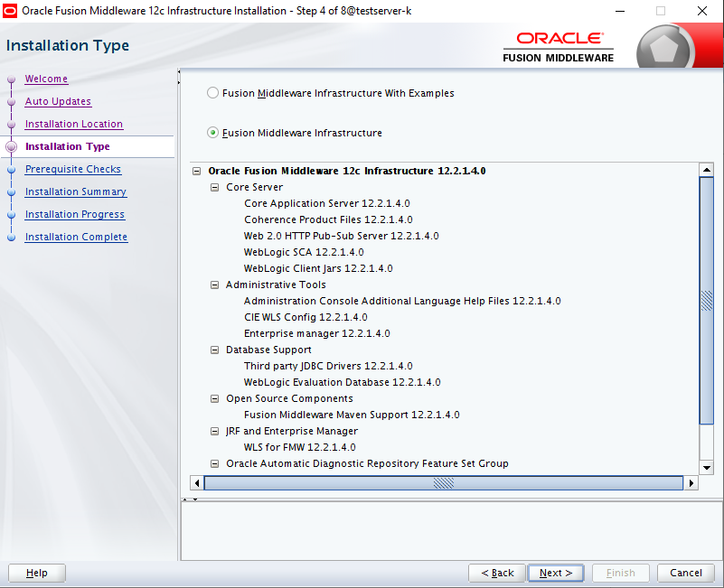Viewport: 724px width, 588px height.
Task: Select Third party JDBC Drivers item
Action: [x=328, y=366]
